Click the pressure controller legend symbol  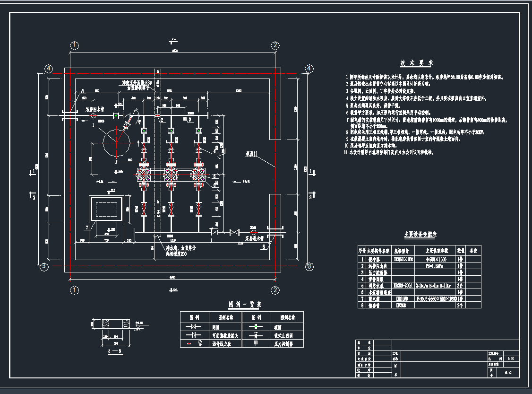tap(256, 343)
